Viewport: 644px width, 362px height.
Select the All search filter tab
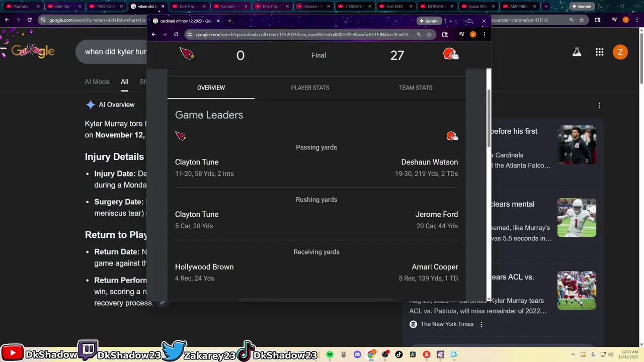pos(124,81)
